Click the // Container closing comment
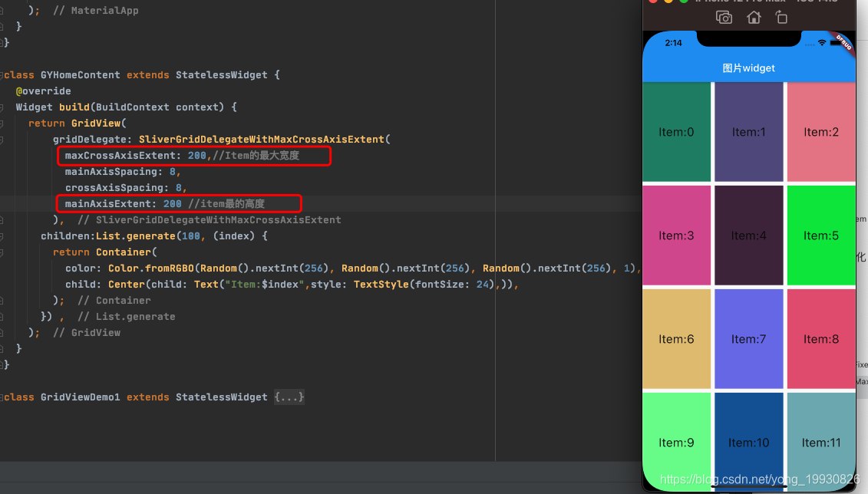 (x=114, y=300)
